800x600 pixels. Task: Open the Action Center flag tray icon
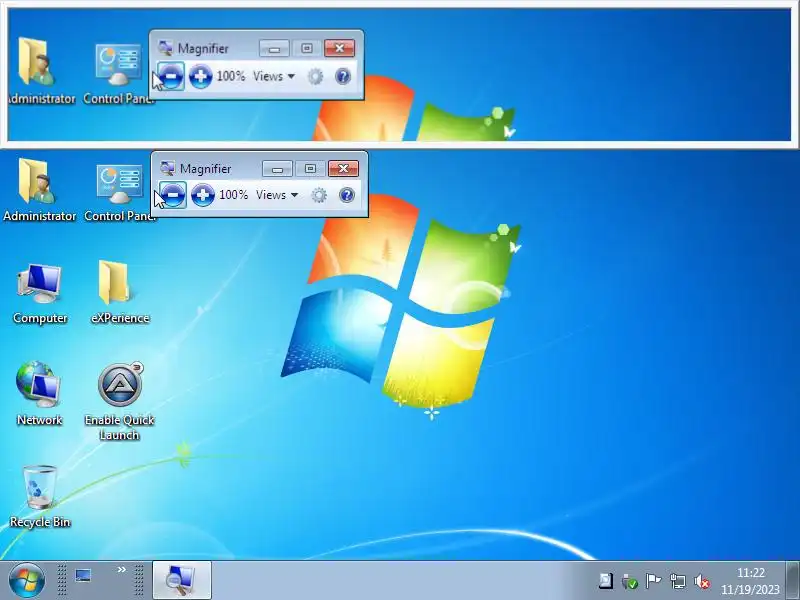click(653, 581)
